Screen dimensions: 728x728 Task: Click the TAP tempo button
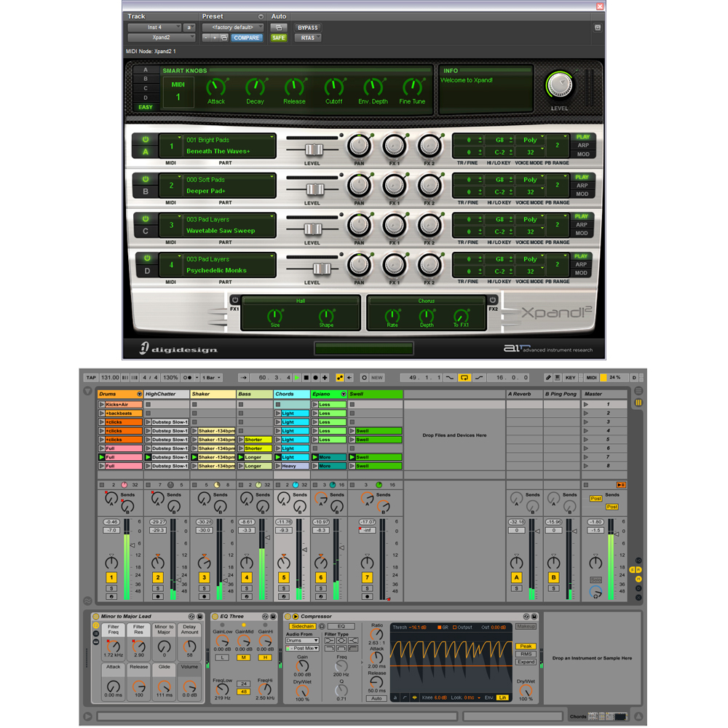(x=91, y=378)
